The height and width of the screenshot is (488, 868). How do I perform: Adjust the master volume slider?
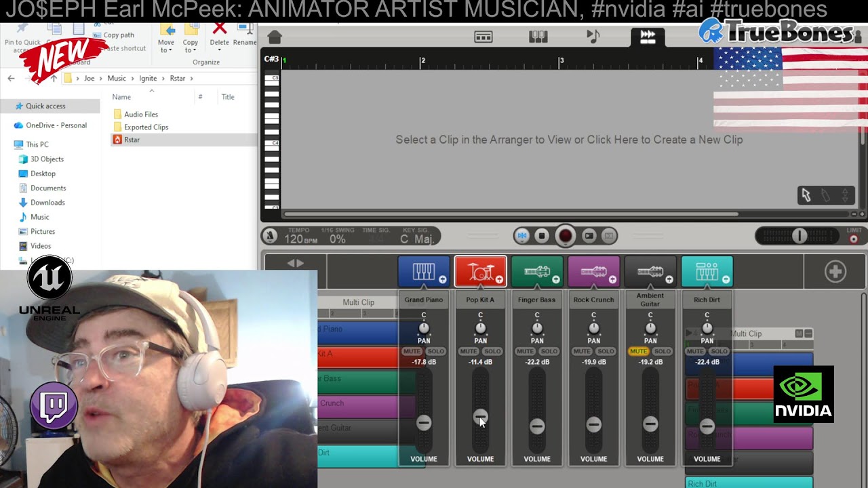click(x=800, y=236)
